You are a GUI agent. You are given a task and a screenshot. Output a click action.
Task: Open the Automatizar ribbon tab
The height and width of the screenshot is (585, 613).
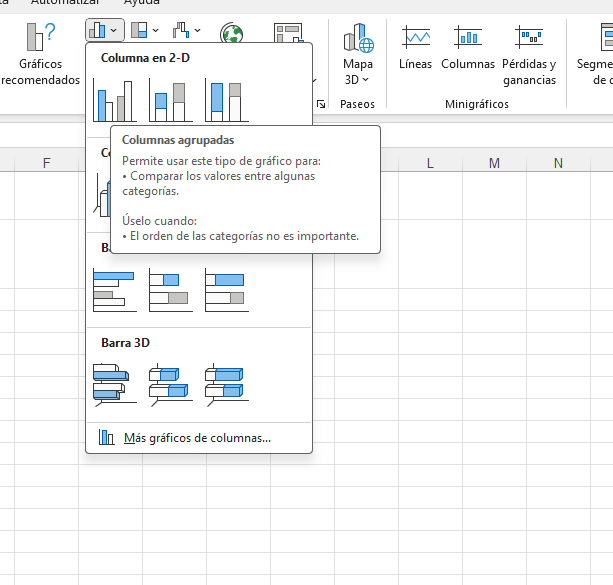coord(65,2)
